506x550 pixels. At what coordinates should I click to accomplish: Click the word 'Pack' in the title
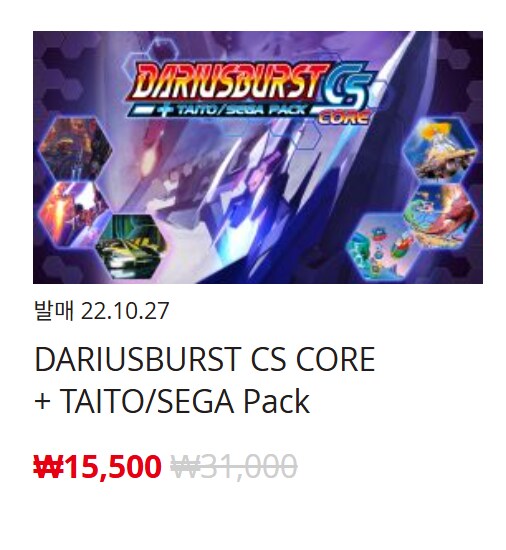(x=276, y=401)
